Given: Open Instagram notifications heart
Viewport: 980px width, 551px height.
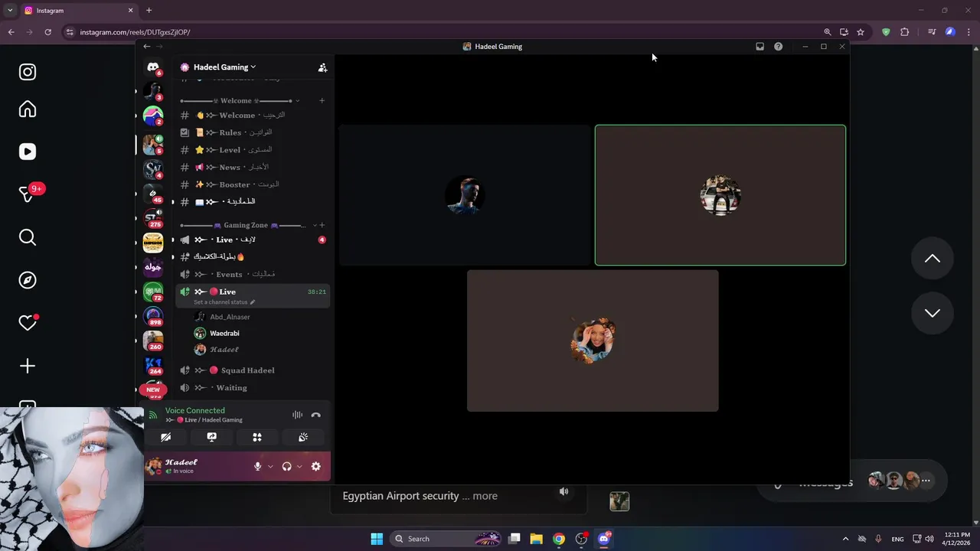Looking at the screenshot, I should [x=28, y=323].
